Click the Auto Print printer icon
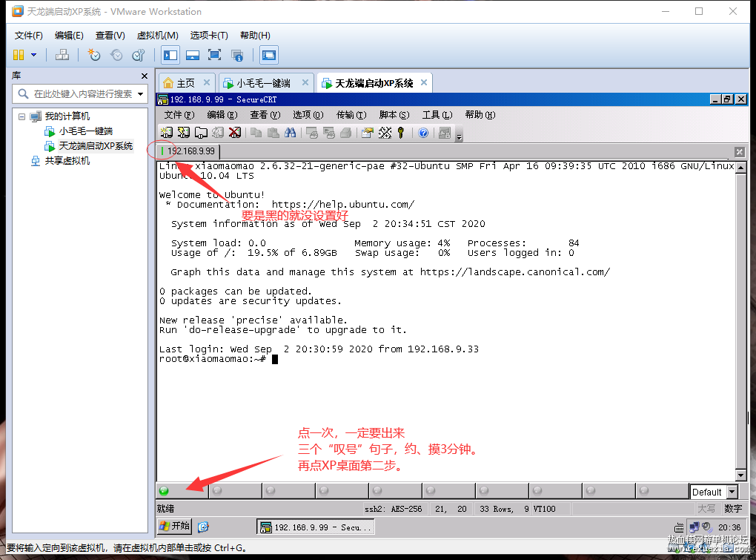Image resolution: width=756 pixels, height=560 pixels. [345, 133]
